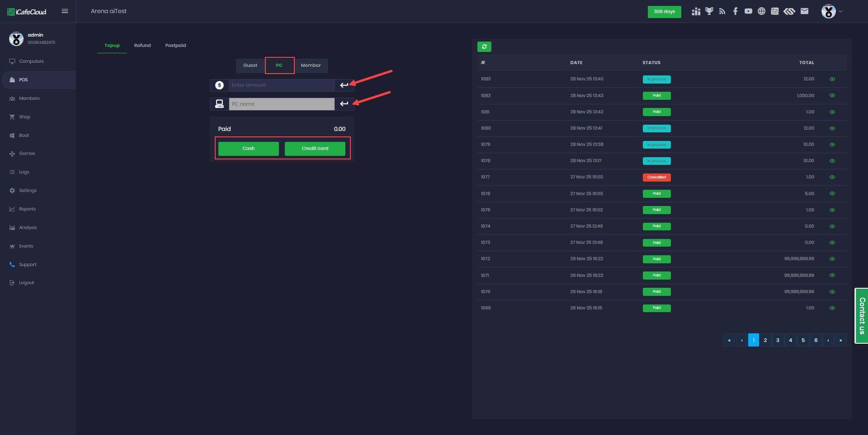Click the green refresh orders button
This screenshot has height=435, width=868.
pos(484,47)
